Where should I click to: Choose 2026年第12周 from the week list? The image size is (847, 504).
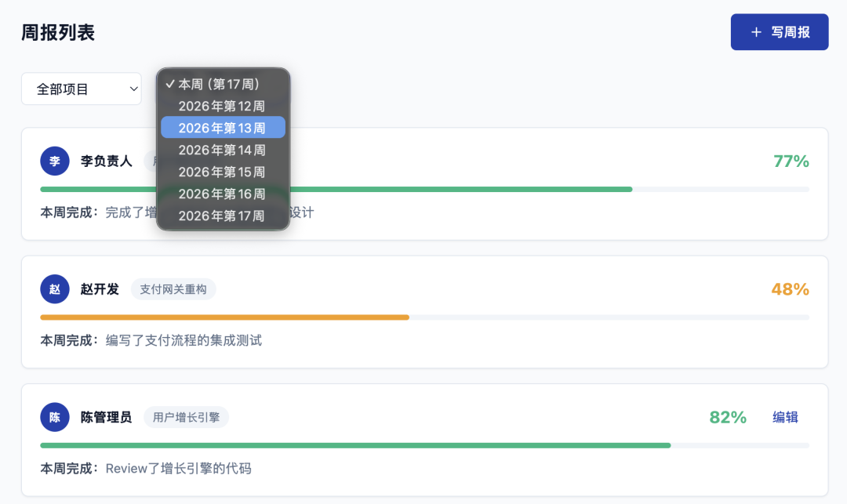[x=223, y=106]
